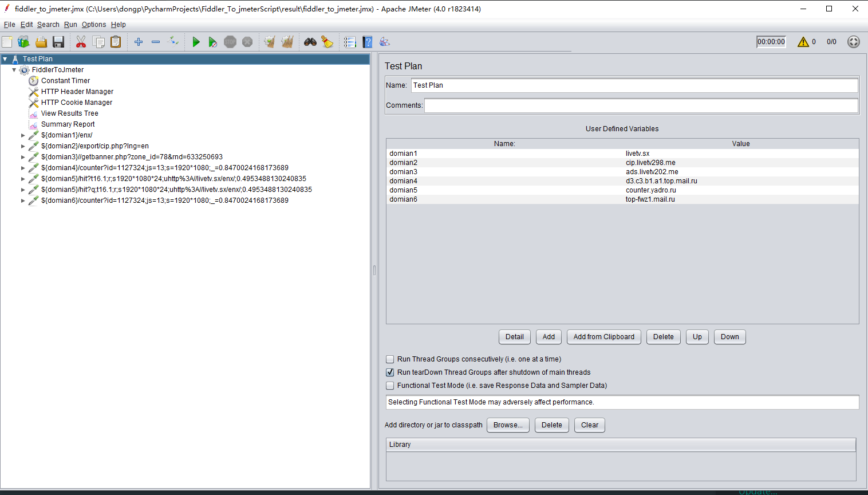This screenshot has width=868, height=495.
Task: Select the Constant Timer element
Action: (x=65, y=81)
